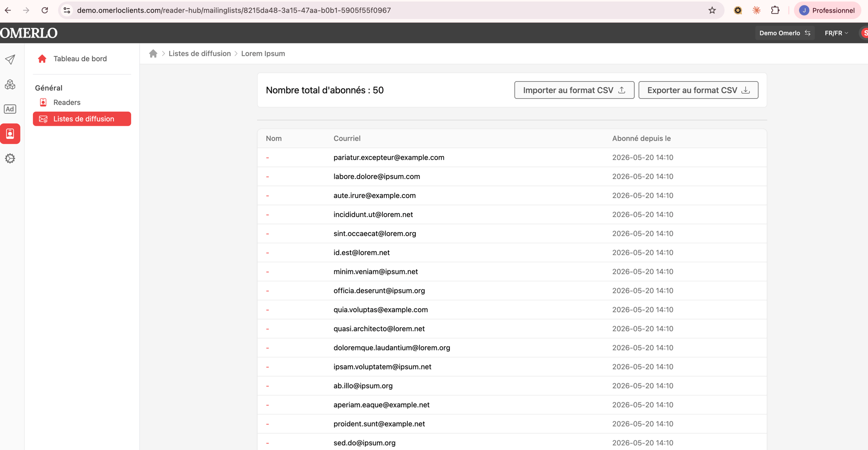Click Importer au format CSV button
This screenshot has height=450, width=868.
(x=574, y=90)
